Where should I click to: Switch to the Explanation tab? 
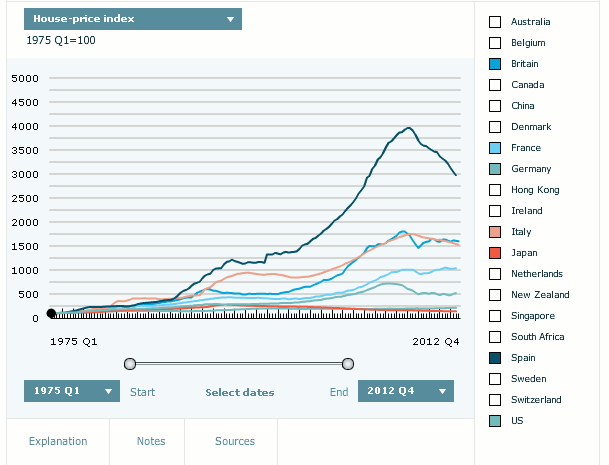click(x=58, y=441)
